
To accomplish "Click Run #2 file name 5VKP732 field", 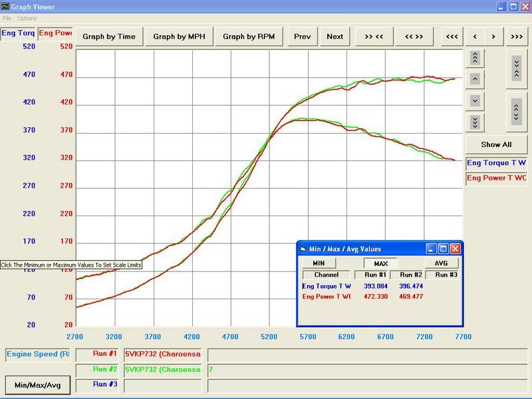I will 162,370.
